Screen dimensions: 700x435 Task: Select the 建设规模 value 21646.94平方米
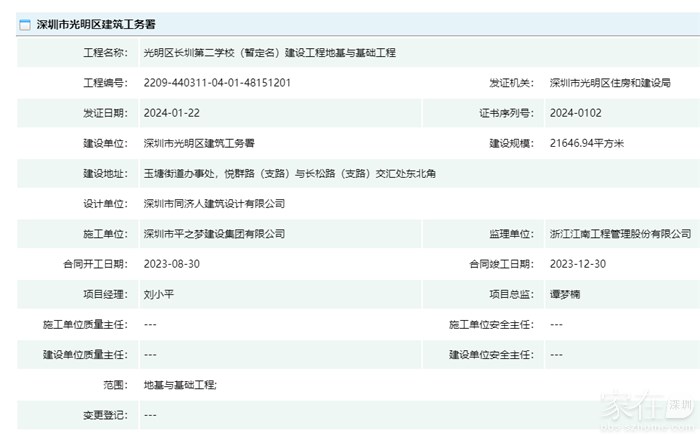[586, 143]
